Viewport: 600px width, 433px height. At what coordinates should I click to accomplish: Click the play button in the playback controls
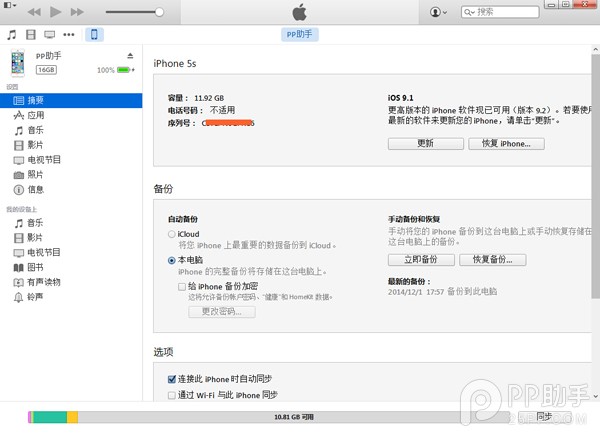click(55, 12)
